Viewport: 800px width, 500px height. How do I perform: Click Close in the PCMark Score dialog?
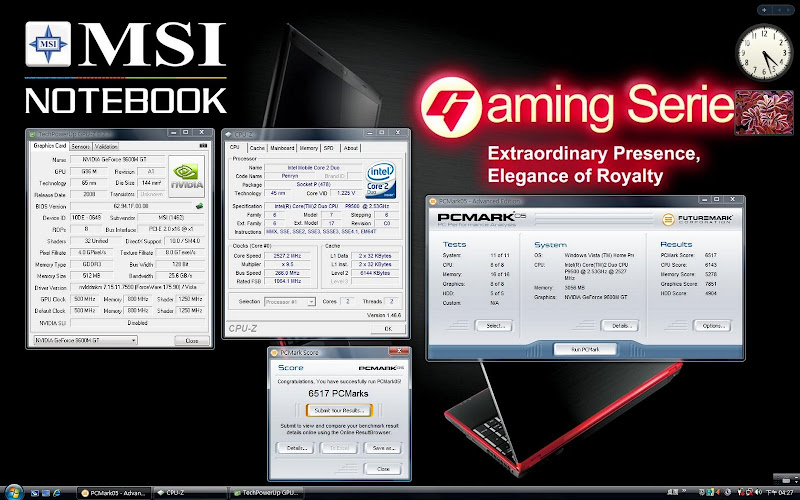tap(383, 468)
